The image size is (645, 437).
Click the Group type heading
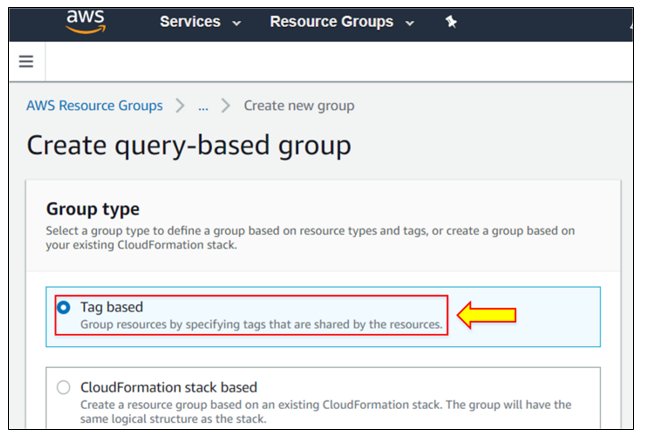click(x=93, y=209)
